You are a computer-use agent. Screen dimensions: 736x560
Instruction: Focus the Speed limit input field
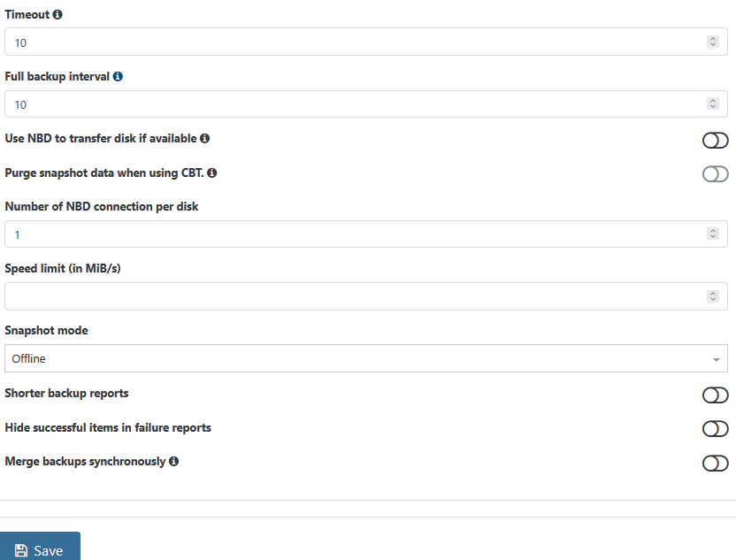click(x=354, y=296)
